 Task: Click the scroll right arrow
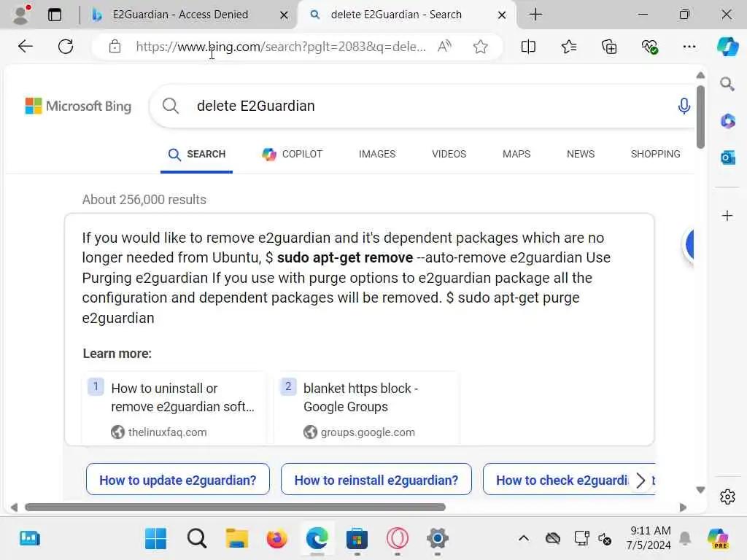683,507
